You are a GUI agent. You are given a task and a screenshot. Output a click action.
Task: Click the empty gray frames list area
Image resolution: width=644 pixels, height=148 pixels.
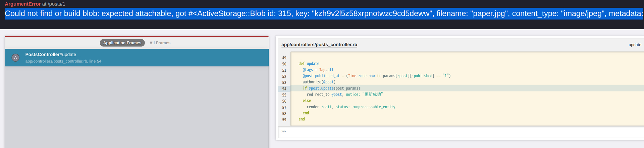[x=137, y=107]
